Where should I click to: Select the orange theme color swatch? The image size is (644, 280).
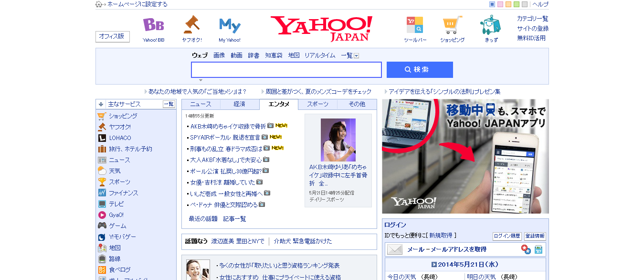[508, 4]
